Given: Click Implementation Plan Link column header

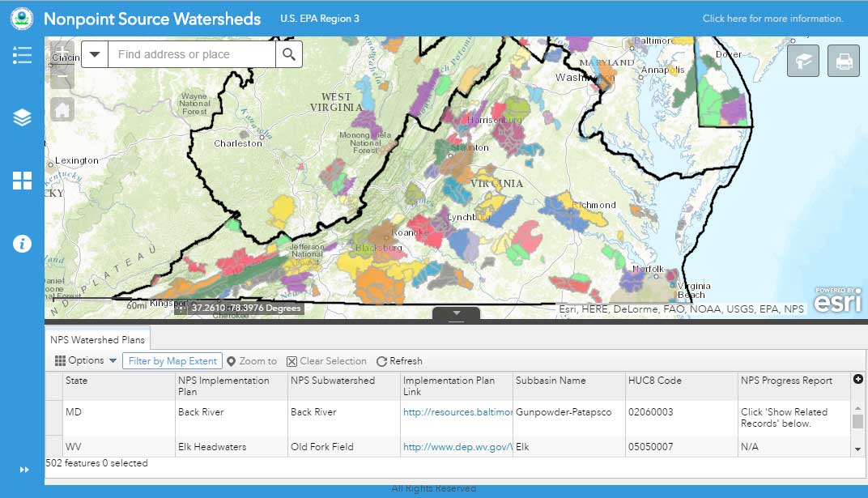Looking at the screenshot, I should click(x=457, y=385).
